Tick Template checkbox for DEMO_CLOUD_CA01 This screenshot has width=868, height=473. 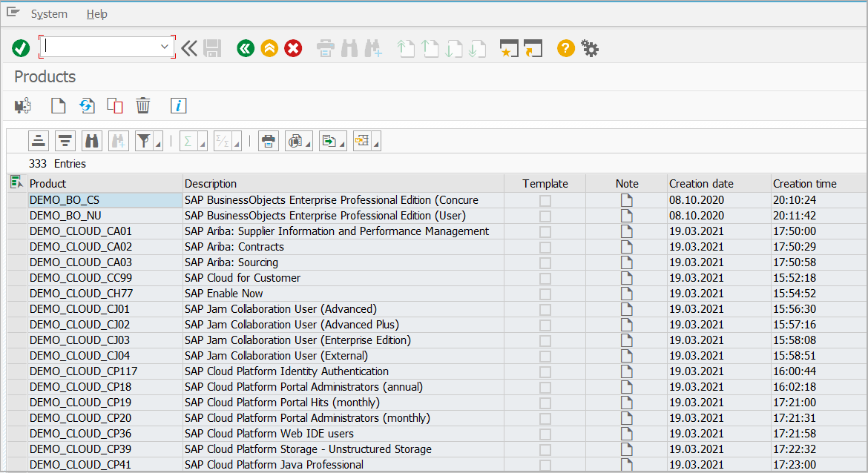[545, 231]
